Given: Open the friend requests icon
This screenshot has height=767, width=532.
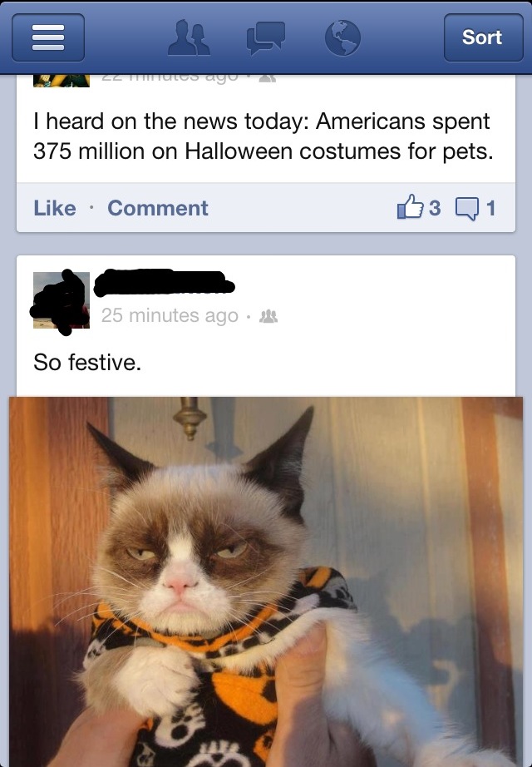Looking at the screenshot, I should (189, 37).
